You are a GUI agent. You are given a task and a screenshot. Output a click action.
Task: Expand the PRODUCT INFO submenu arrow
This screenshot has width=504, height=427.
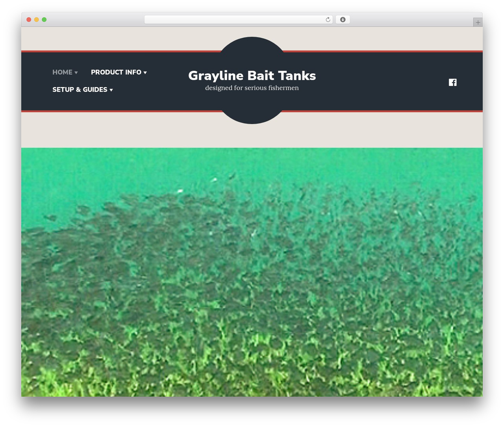[x=145, y=72]
